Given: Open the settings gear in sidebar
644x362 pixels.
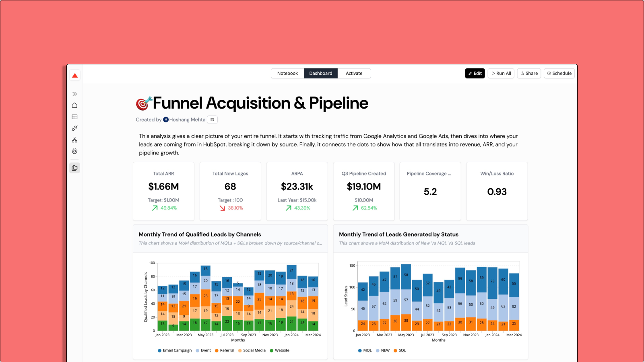Looking at the screenshot, I should pyautogui.click(x=74, y=151).
